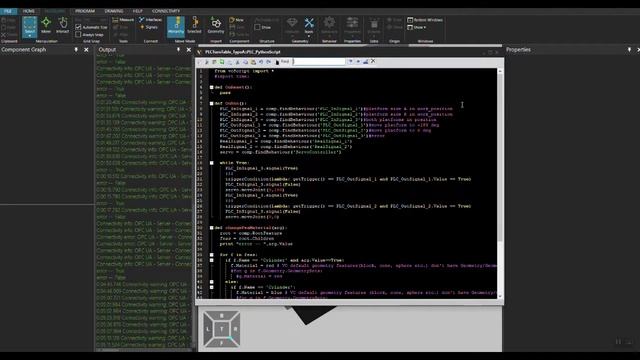Close the Component Graph panel
Viewport: 640px width, 360px height.
pyautogui.click(x=86, y=49)
